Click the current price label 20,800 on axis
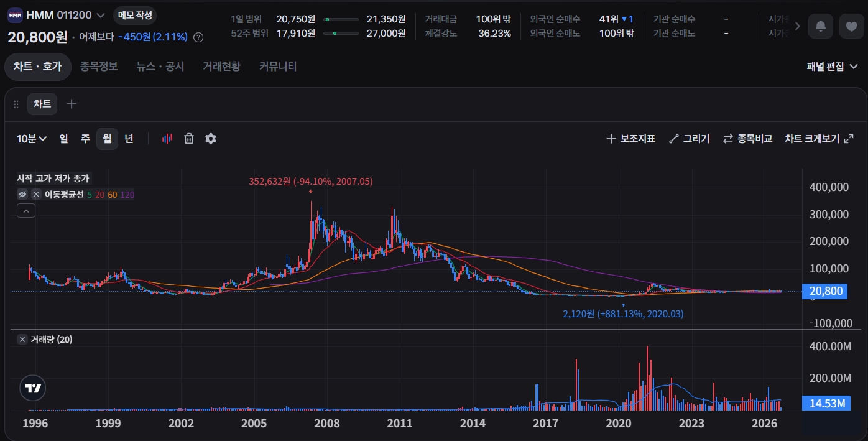868x441 pixels. [824, 291]
